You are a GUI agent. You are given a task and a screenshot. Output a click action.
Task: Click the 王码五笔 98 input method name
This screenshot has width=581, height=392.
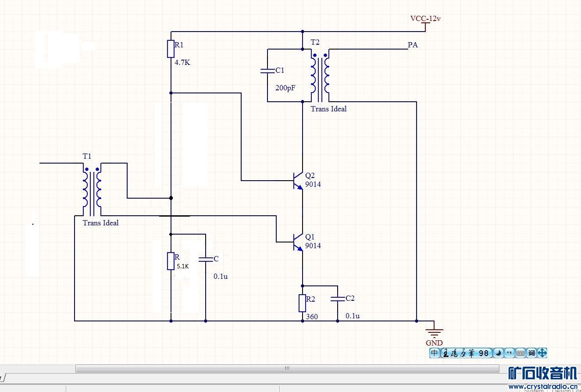[x=466, y=353]
